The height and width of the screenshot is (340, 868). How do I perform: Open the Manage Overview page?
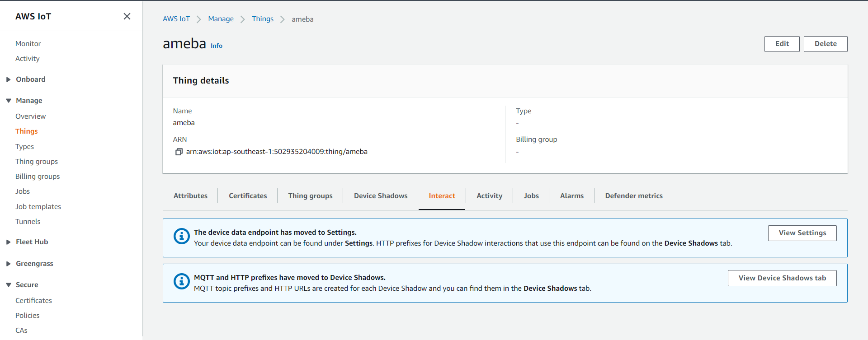coord(31,116)
